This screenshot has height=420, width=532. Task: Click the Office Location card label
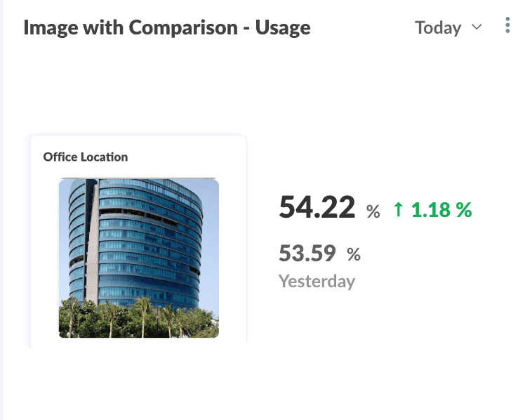[x=86, y=157]
